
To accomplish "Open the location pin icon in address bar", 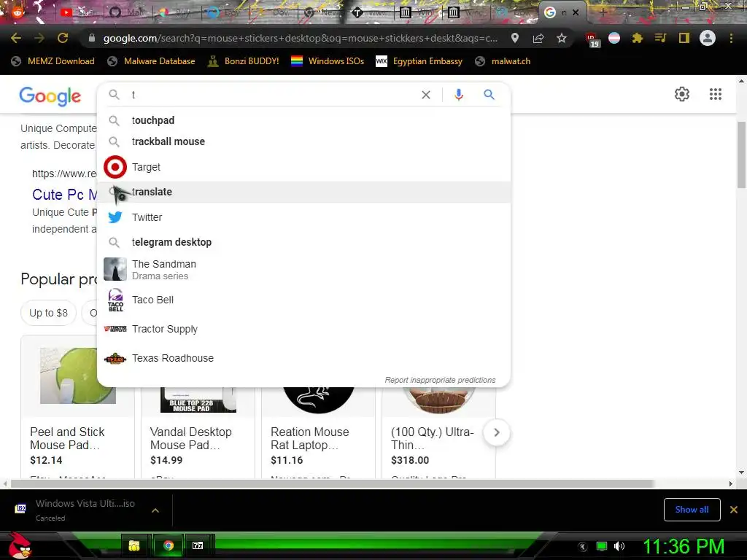I will click(515, 38).
